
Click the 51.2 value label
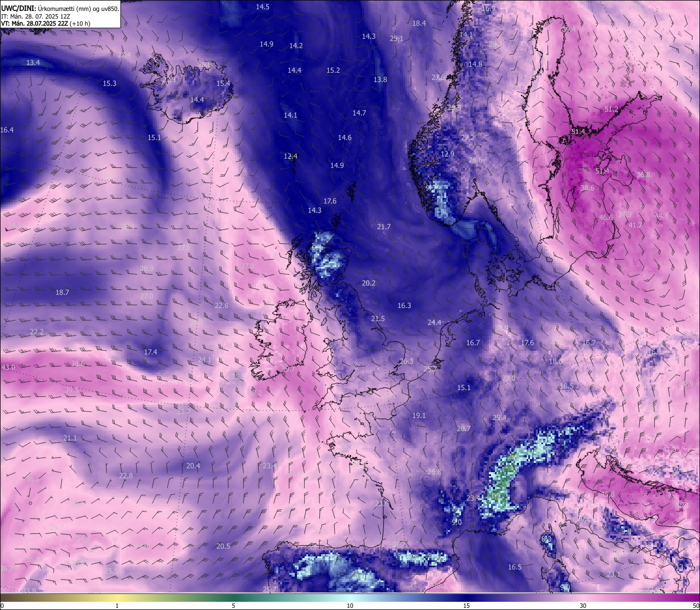(611, 109)
